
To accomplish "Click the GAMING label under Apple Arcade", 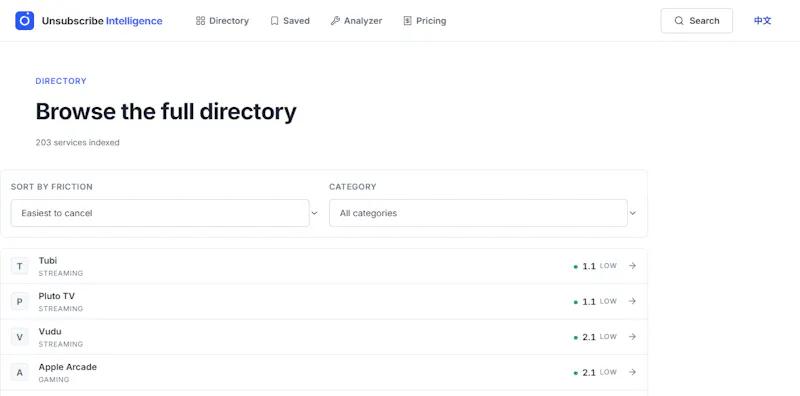I will [x=54, y=380].
